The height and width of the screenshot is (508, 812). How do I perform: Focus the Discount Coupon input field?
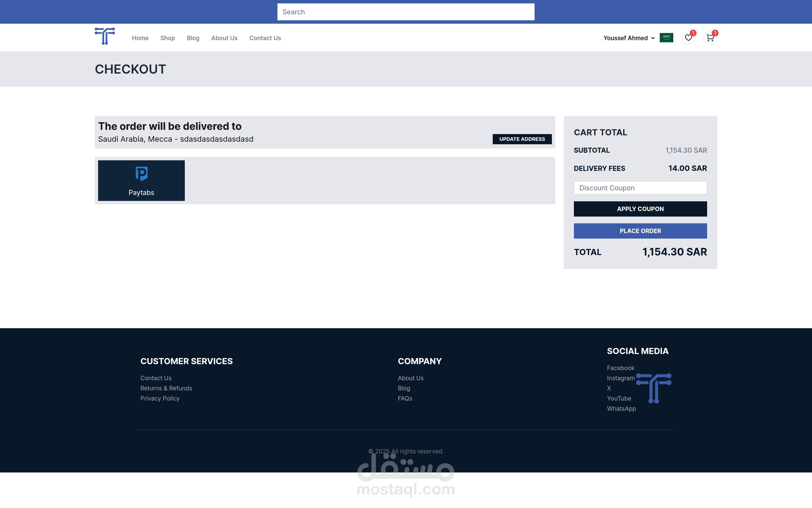tap(640, 188)
